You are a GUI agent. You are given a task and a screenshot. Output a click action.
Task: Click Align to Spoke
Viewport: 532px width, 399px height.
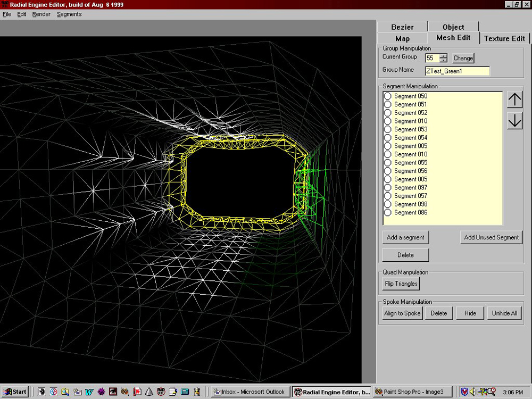click(x=402, y=313)
